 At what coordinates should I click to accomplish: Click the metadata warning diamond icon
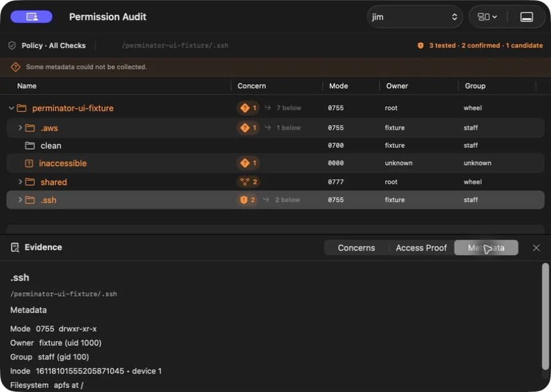click(x=15, y=67)
